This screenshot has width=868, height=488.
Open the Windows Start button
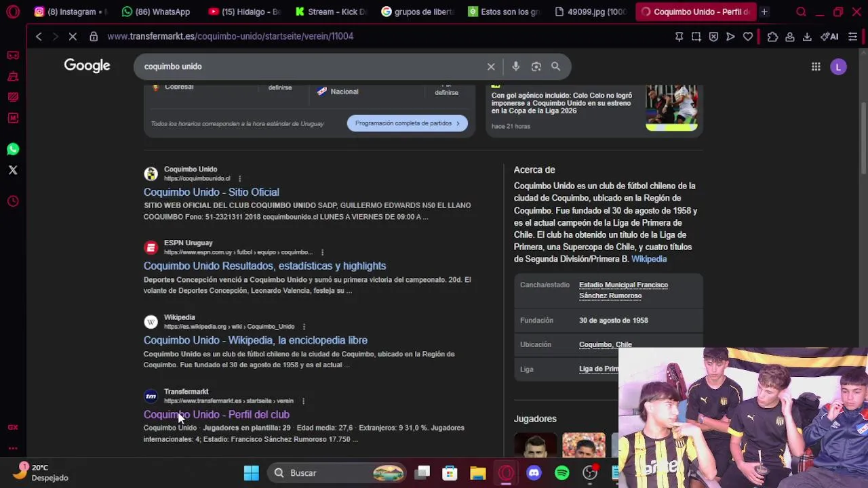click(x=252, y=473)
